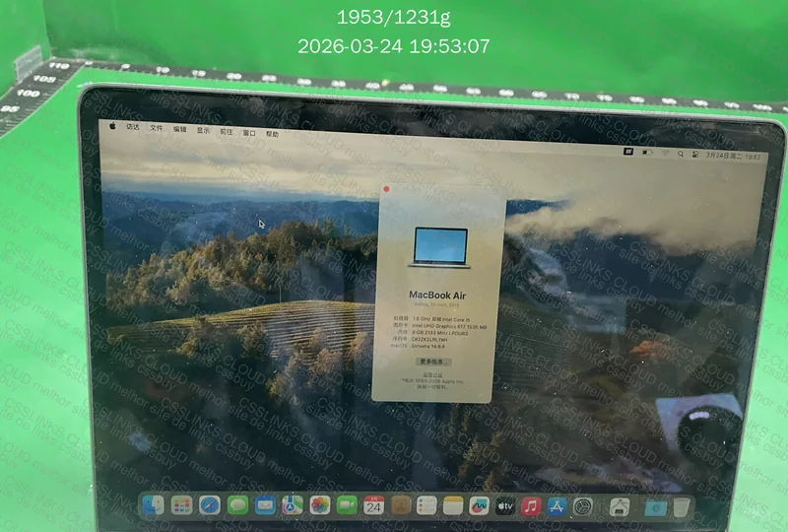Viewport: 788px width, 532px height.
Task: Open the 窗口 menu
Action: coord(249,133)
